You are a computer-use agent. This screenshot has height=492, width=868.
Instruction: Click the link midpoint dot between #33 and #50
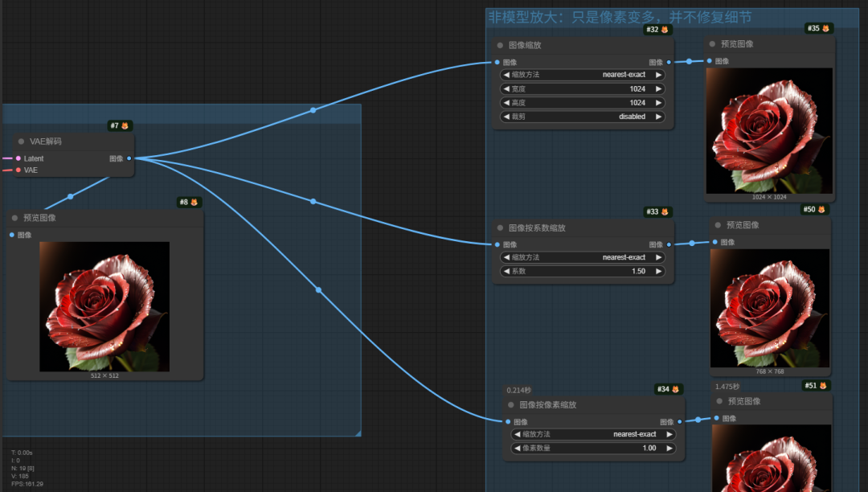692,243
